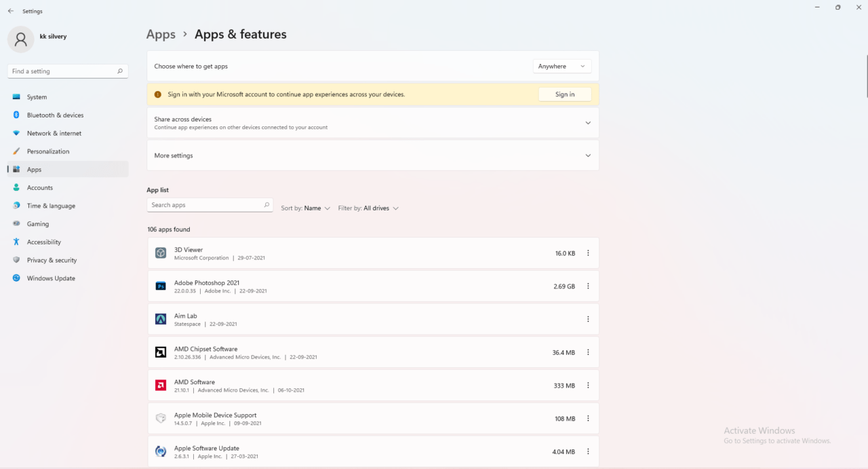Click inside the Search apps field

[210, 205]
